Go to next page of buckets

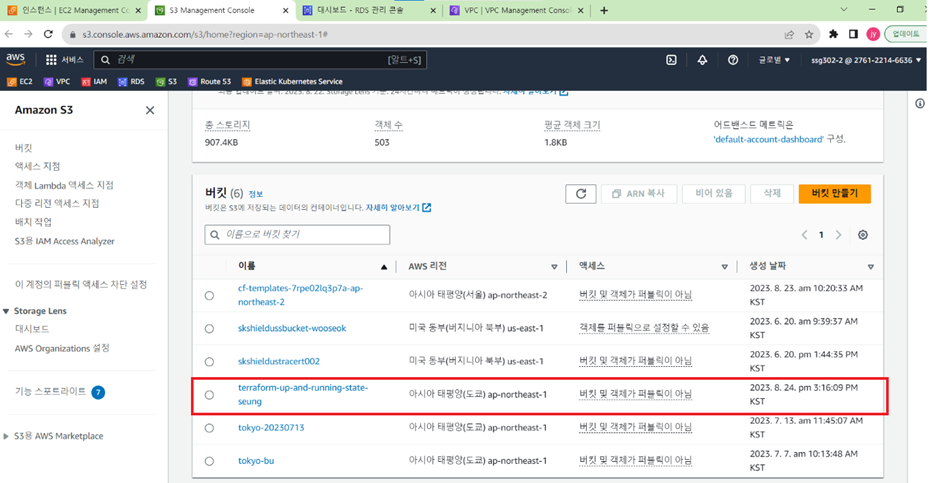(x=838, y=235)
